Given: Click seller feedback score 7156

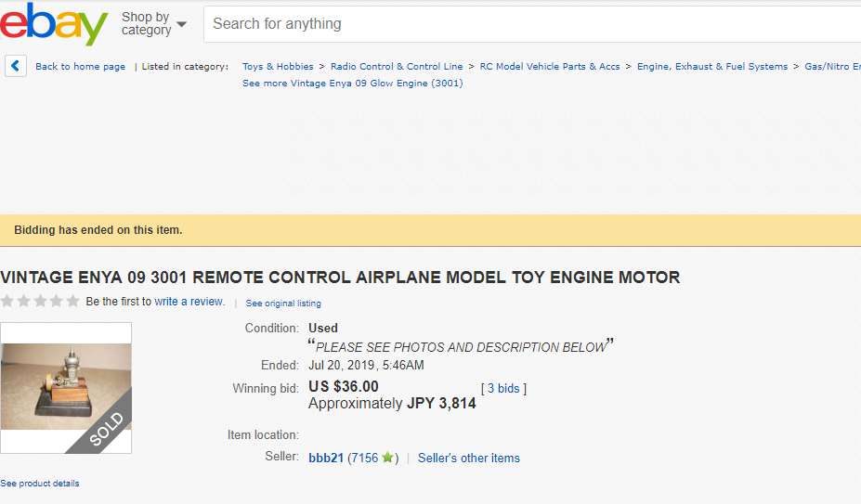Looking at the screenshot, I should click(x=365, y=458).
